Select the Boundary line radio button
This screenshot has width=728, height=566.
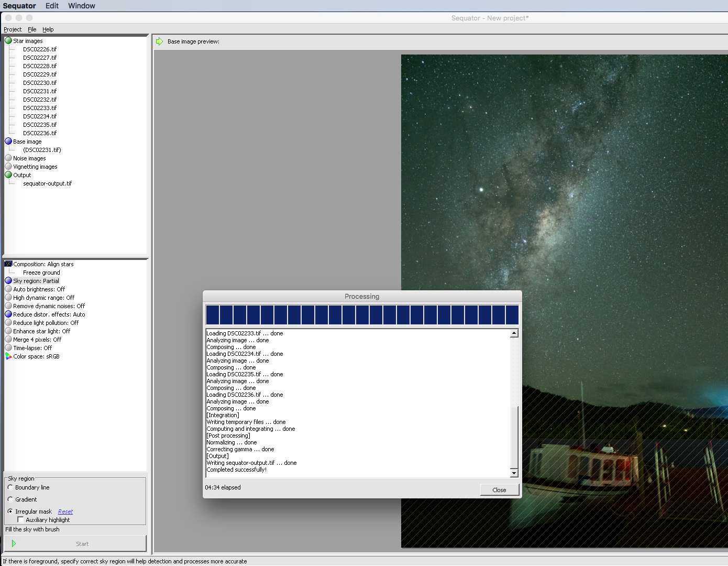[x=10, y=487]
